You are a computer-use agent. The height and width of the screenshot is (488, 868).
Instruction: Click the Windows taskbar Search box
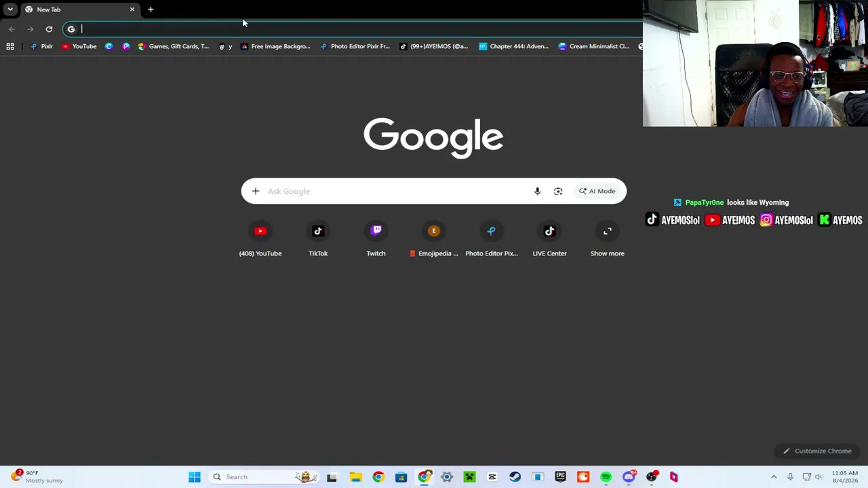[264, 476]
